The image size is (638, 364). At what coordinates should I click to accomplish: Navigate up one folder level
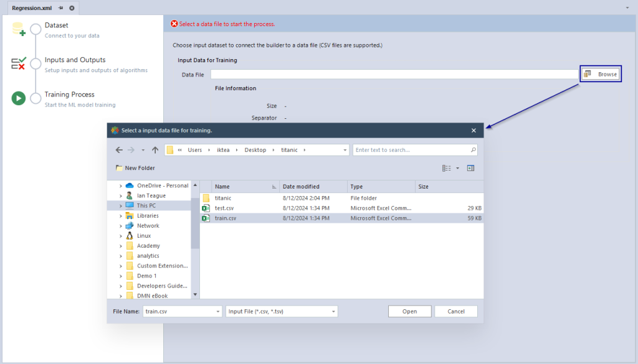click(x=155, y=150)
